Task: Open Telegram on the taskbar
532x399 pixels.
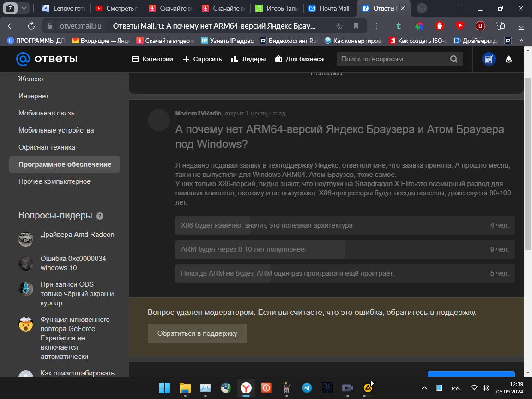Action: (x=307, y=388)
